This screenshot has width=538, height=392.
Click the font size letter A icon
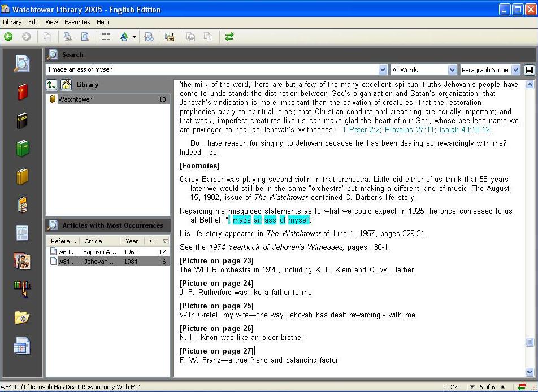pos(124,37)
